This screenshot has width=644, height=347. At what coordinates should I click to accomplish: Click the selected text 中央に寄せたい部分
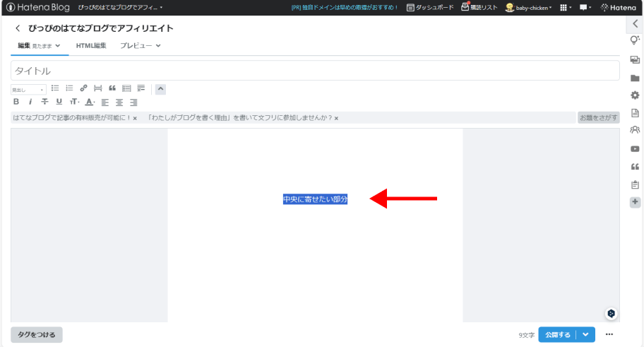(x=315, y=199)
